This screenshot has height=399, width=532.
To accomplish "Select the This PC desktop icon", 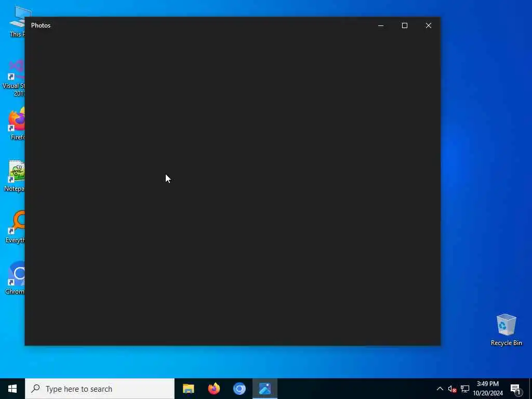I will (16, 22).
